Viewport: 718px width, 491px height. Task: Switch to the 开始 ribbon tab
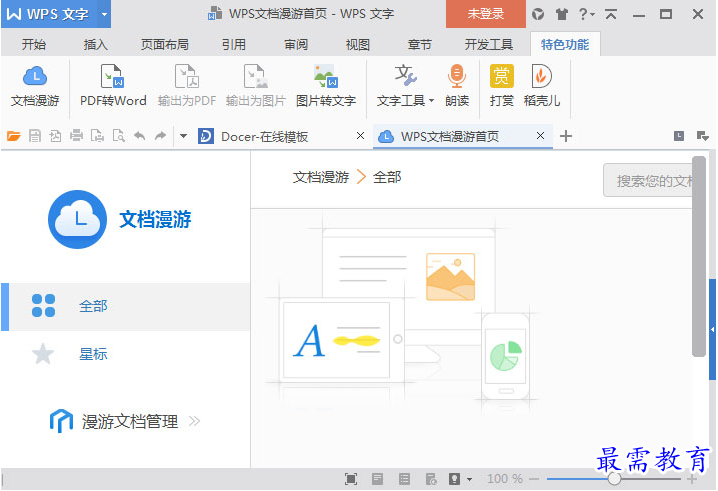pos(33,44)
